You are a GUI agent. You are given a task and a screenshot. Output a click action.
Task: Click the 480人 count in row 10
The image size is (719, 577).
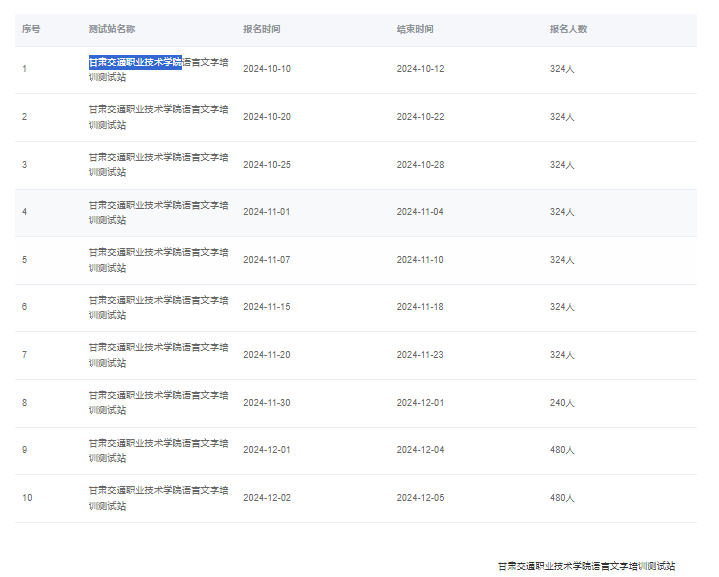point(562,498)
